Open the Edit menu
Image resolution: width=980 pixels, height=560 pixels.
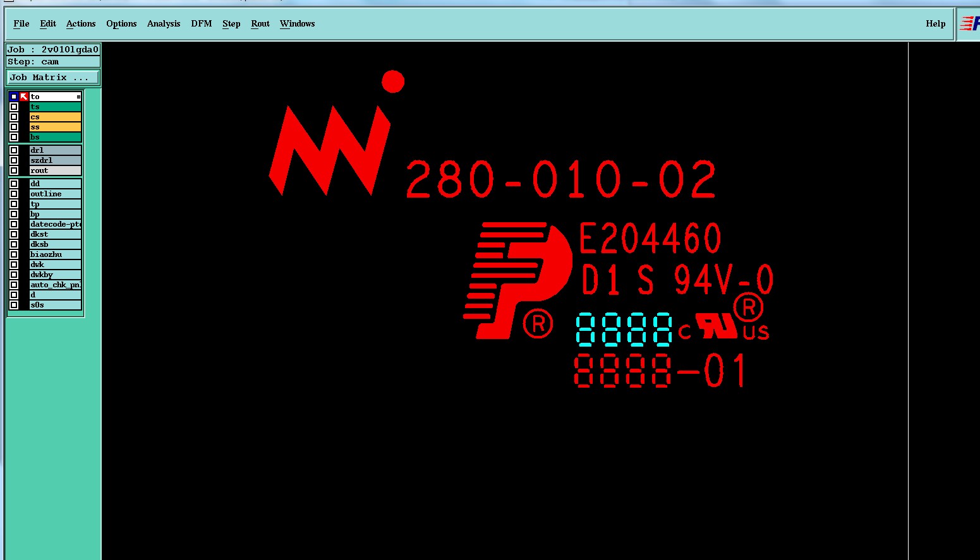[48, 24]
